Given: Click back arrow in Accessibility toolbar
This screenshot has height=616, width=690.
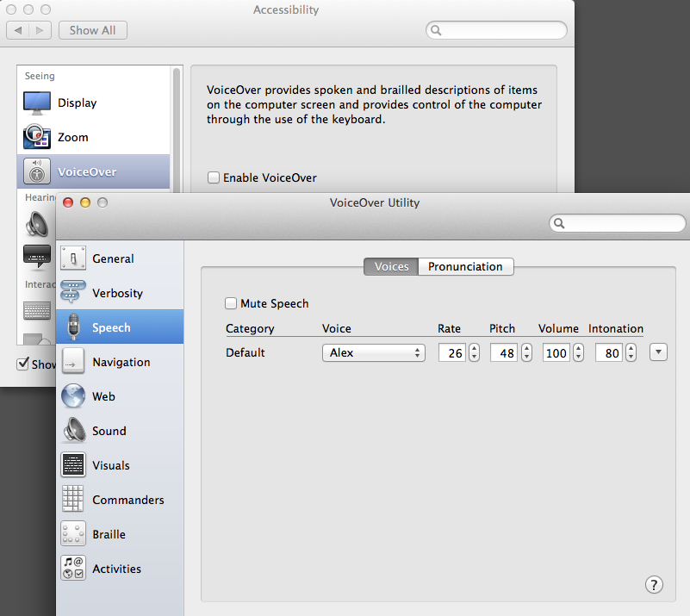Looking at the screenshot, I should click(x=18, y=30).
